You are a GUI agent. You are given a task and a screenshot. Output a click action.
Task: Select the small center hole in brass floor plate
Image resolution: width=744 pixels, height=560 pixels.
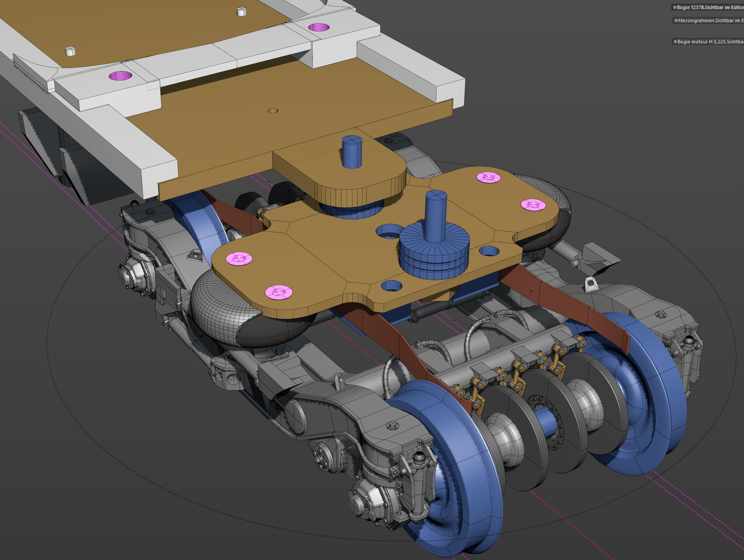click(273, 111)
